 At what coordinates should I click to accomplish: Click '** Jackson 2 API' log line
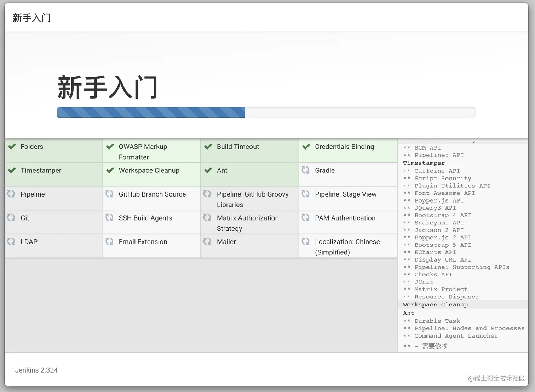point(433,230)
